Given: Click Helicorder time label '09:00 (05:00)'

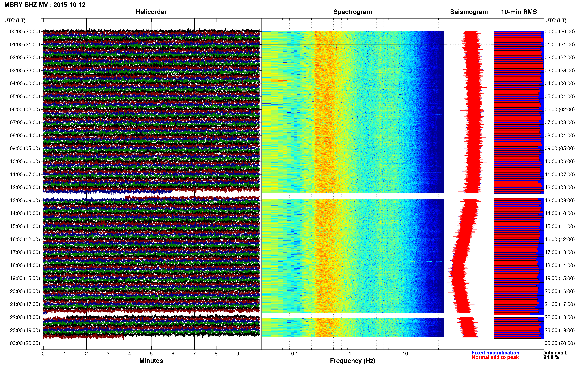Looking at the screenshot, I should 25,148.
